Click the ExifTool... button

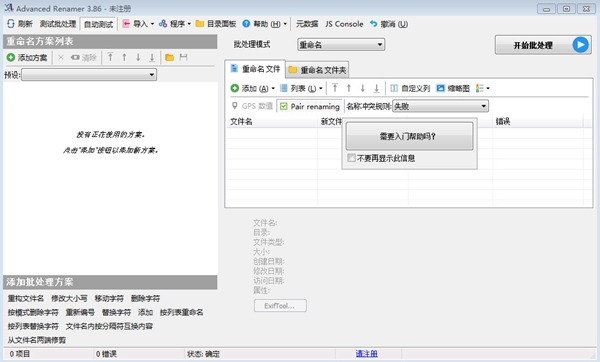[x=280, y=306]
